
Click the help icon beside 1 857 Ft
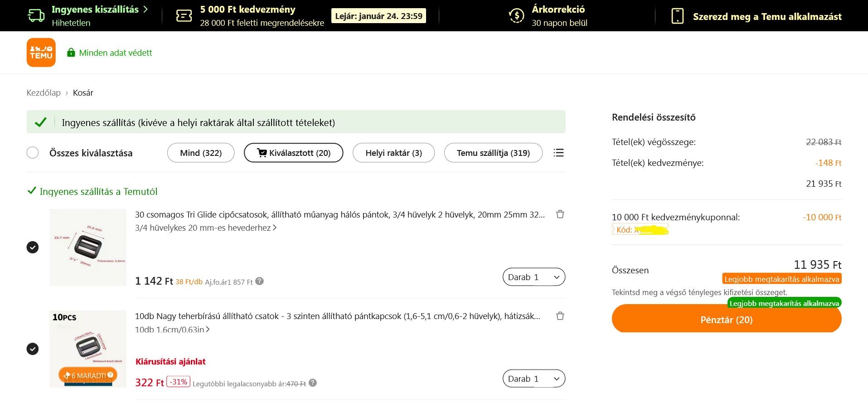coord(259,281)
